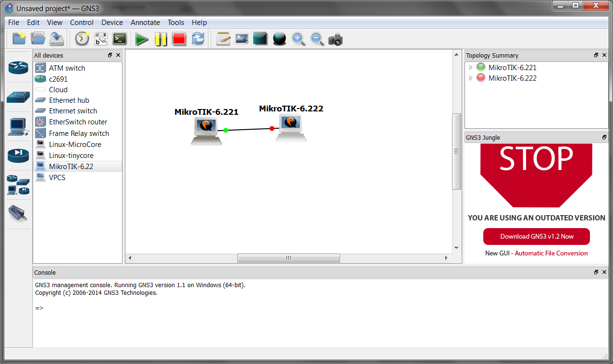Start all devices with green play
613x364 pixels.
point(142,39)
